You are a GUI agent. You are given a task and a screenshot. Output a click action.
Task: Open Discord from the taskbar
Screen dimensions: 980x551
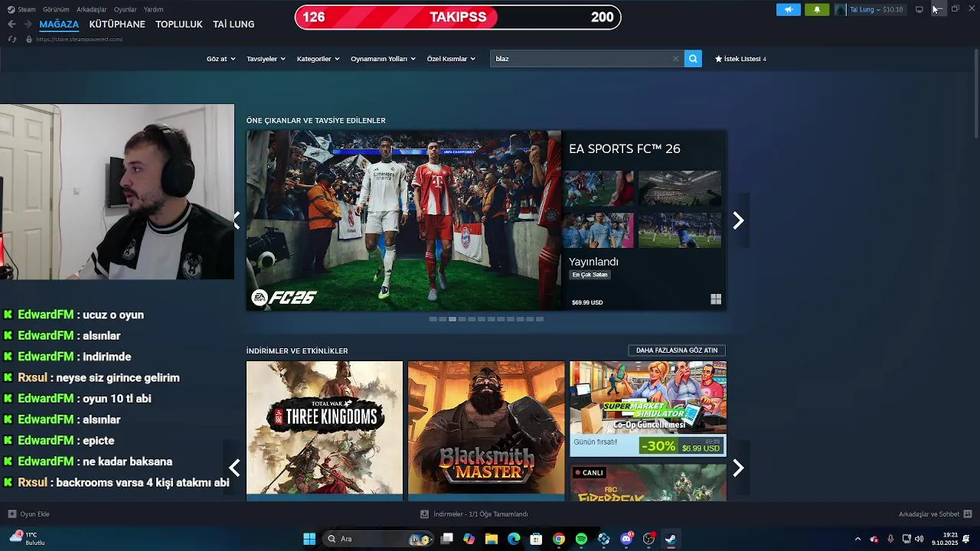coord(626,539)
